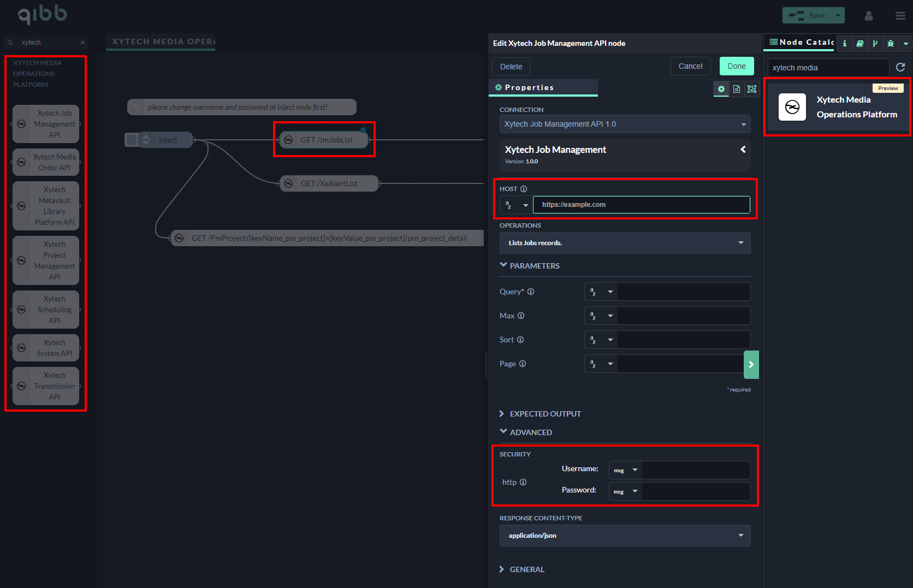Screen dimensions: 913x588
Task: Open the hamburger main menu
Action: coord(900,16)
